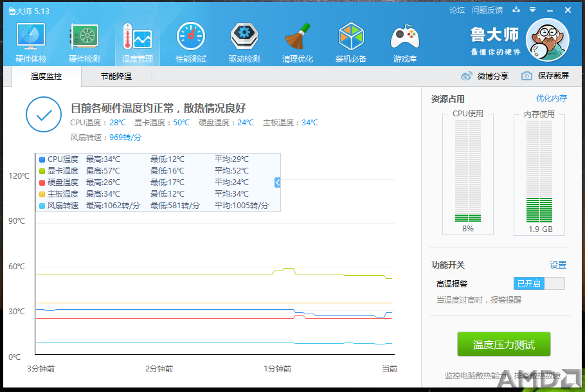Toggle the 风扇转速 cyan legend swatch
The height and width of the screenshot is (392, 585).
point(42,206)
